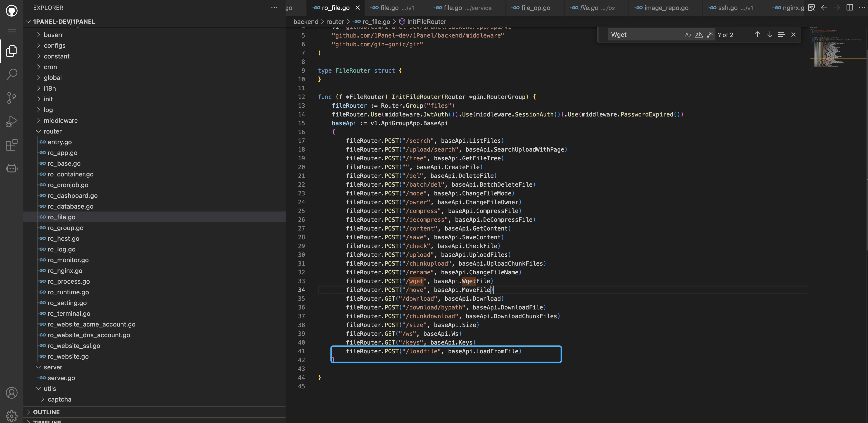Switch to the file_op.go tab
The image size is (868, 423).
point(535,8)
